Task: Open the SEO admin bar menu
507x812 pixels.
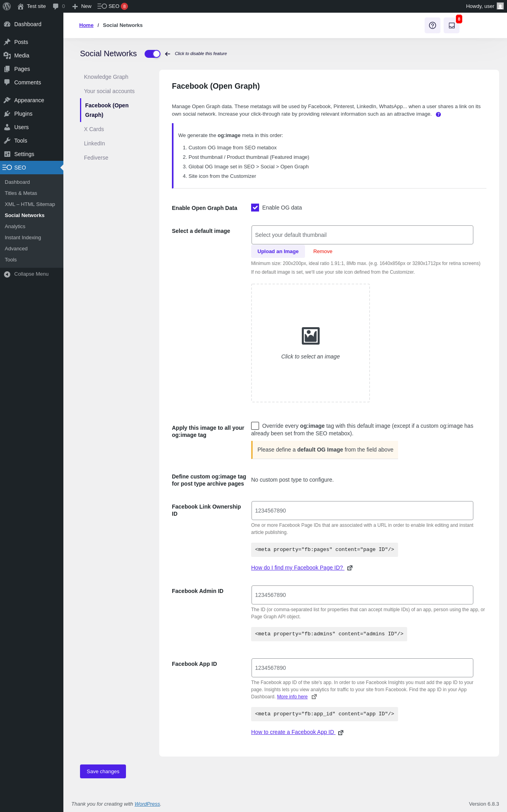Action: click(x=112, y=6)
